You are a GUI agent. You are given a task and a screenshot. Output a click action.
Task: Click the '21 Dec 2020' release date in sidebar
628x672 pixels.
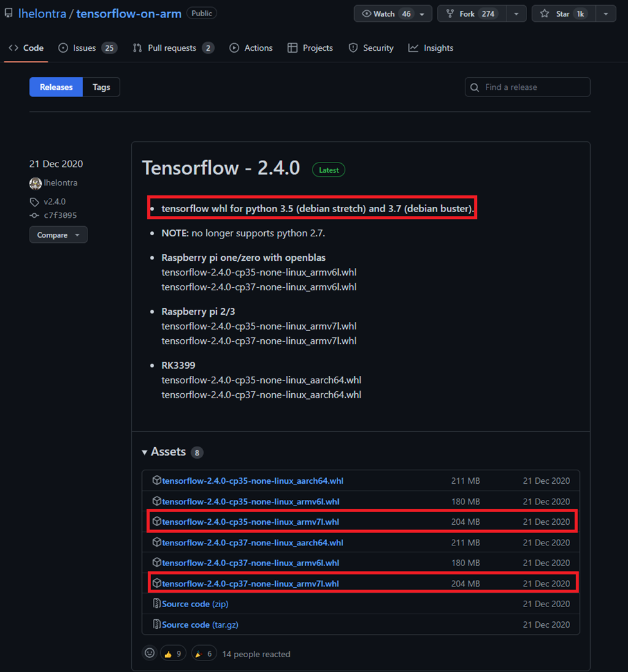[x=56, y=164]
